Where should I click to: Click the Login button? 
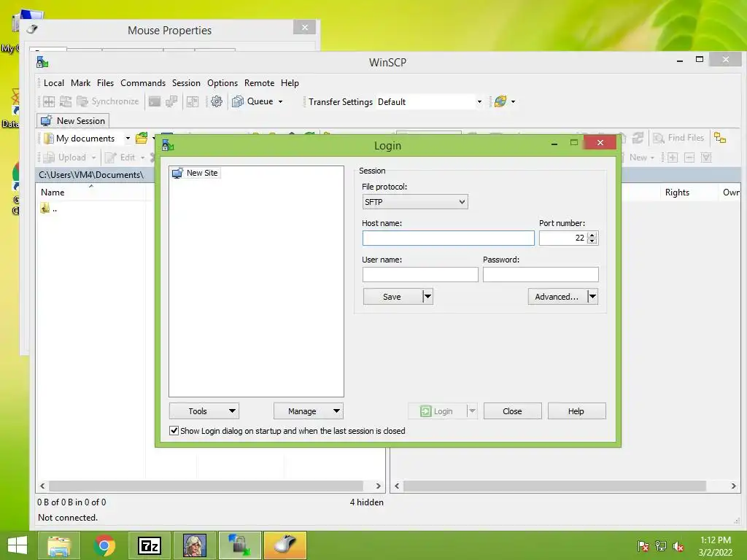(437, 411)
